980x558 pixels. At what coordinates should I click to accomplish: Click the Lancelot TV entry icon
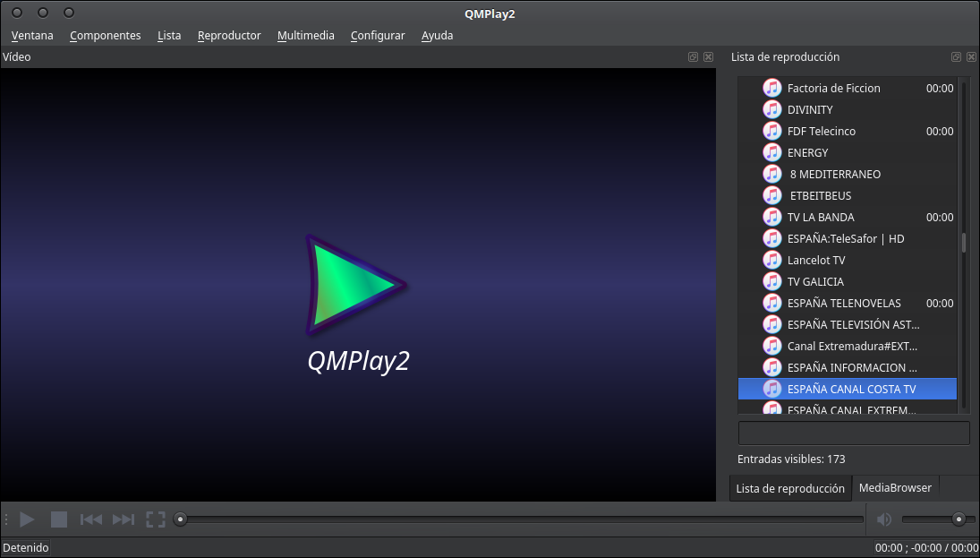click(772, 261)
